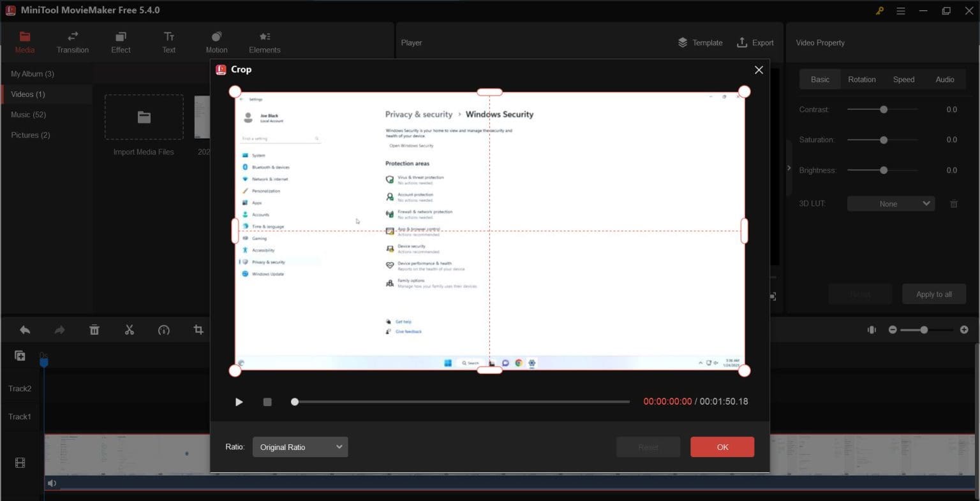Click the key icon in the title bar
The height and width of the screenshot is (501, 980).
point(879,10)
